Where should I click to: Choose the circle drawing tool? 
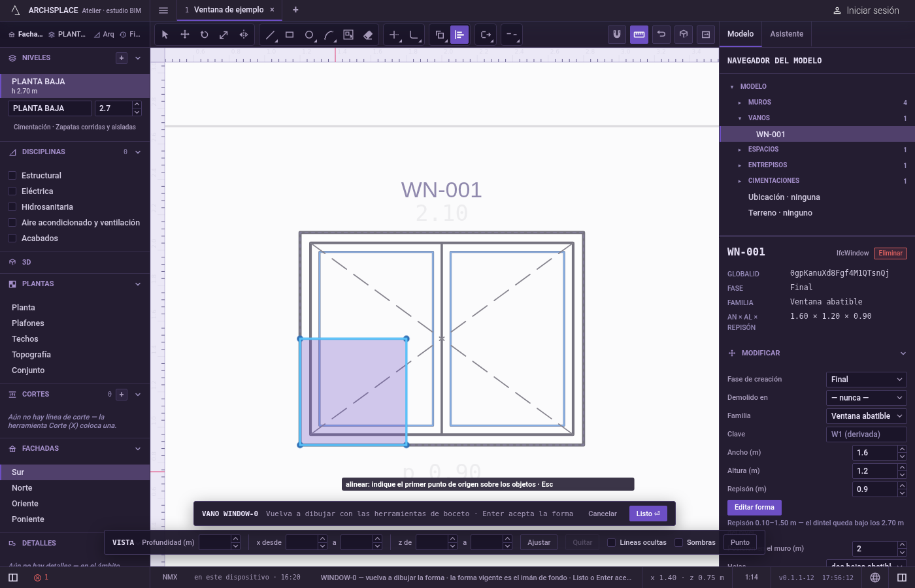pyautogui.click(x=309, y=35)
